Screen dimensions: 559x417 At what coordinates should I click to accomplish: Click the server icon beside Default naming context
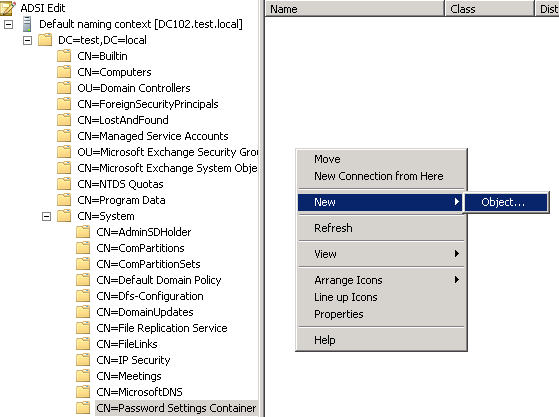point(27,24)
